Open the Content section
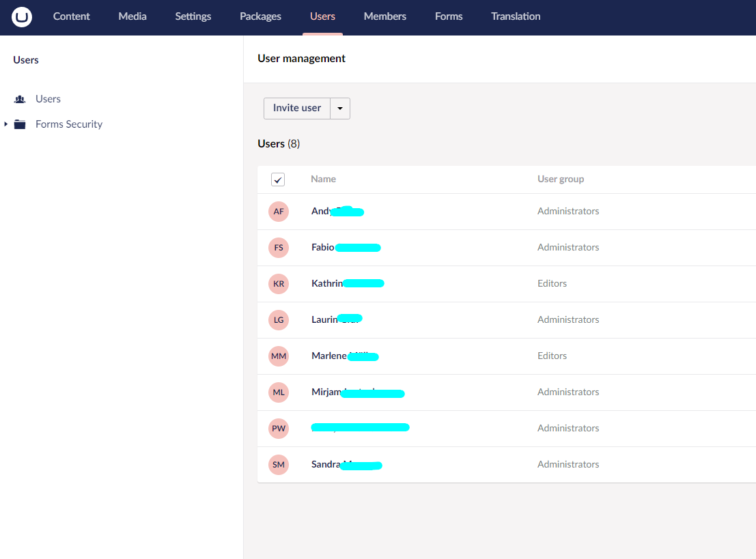 coord(72,16)
